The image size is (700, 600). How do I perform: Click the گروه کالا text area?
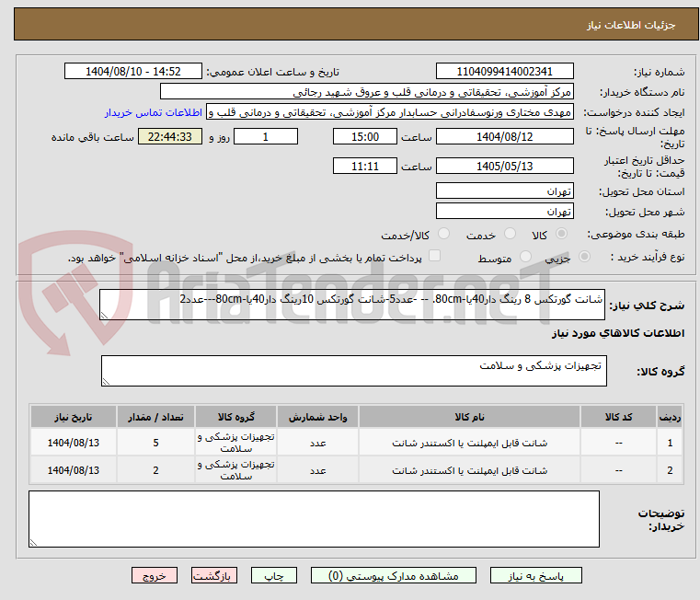pos(354,371)
